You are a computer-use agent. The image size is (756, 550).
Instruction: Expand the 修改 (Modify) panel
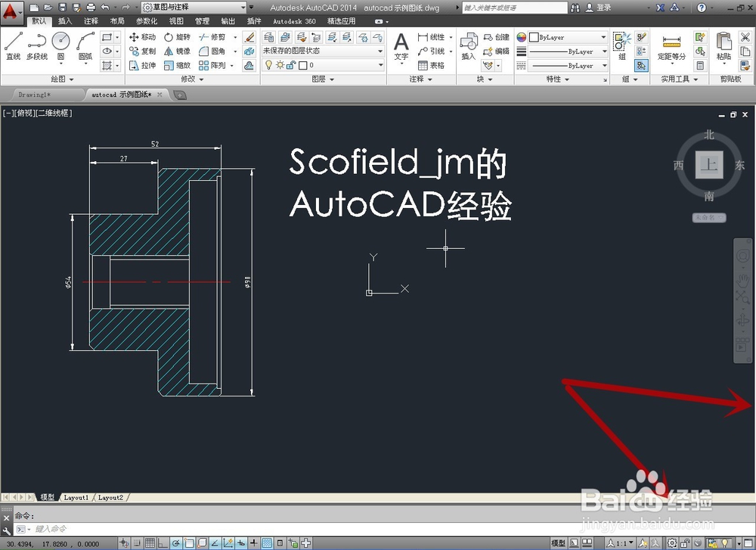click(x=192, y=79)
